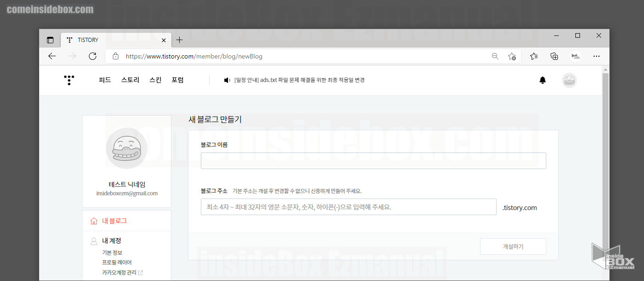Click the announcement speaker icon
Image resolution: width=644 pixels, height=281 pixels.
(227, 80)
